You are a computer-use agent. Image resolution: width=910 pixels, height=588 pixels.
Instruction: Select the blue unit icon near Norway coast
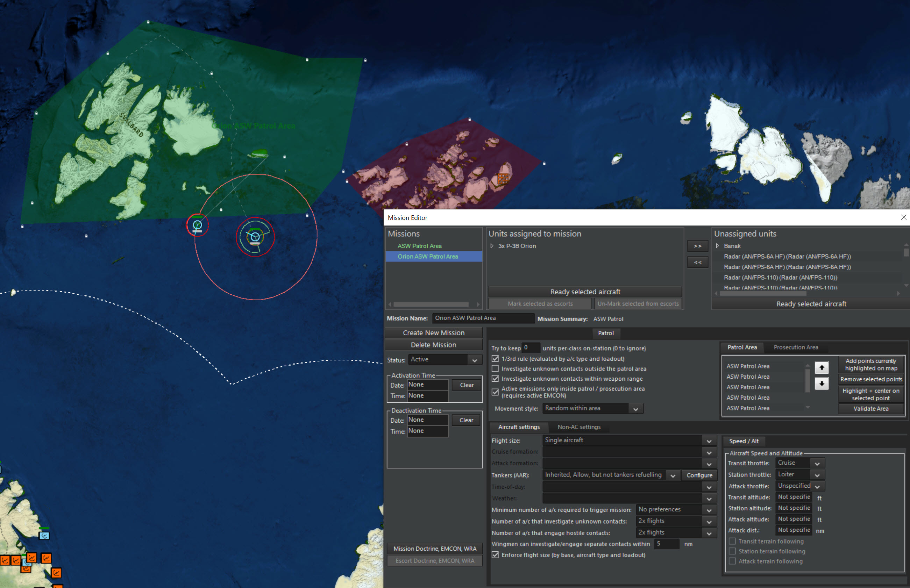44,535
